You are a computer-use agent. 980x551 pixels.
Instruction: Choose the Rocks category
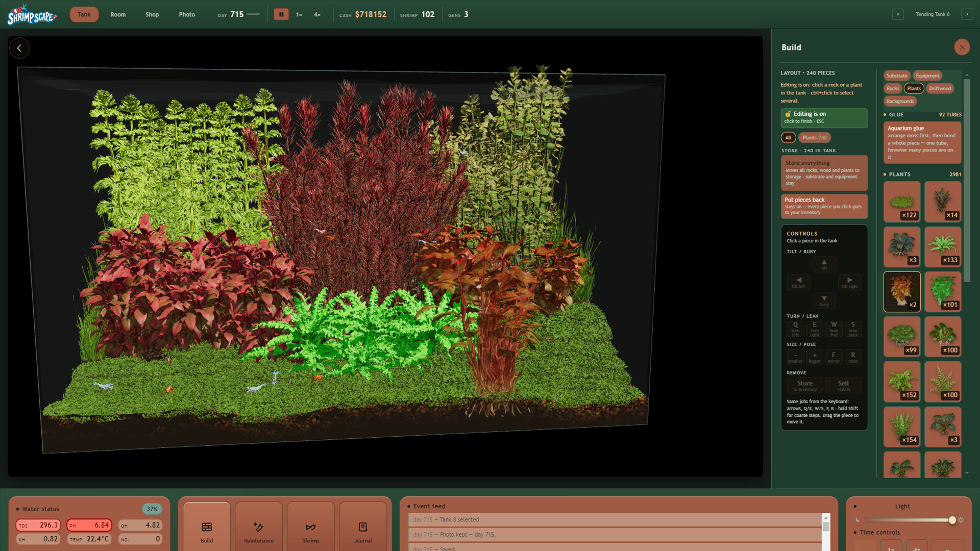[x=893, y=89]
